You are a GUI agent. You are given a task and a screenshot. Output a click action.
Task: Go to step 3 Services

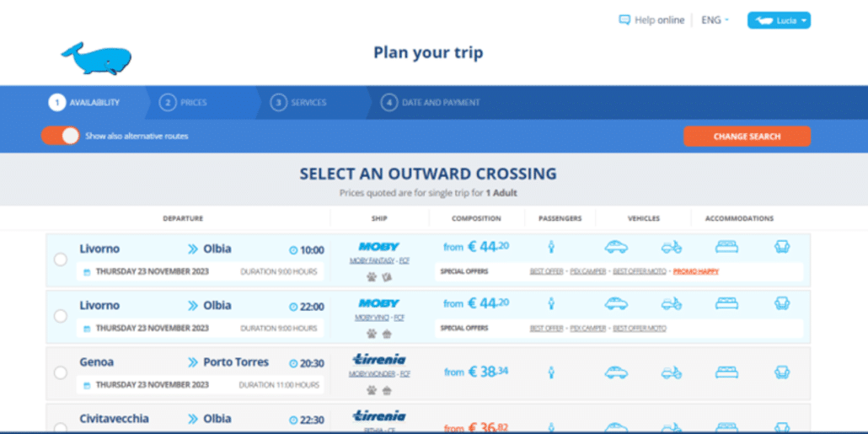click(x=298, y=103)
